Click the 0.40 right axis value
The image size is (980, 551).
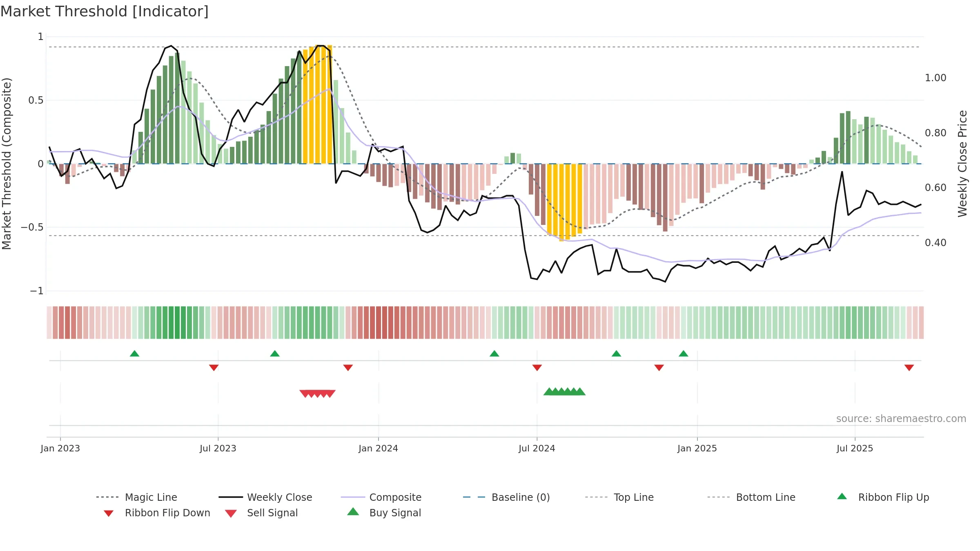(x=935, y=243)
